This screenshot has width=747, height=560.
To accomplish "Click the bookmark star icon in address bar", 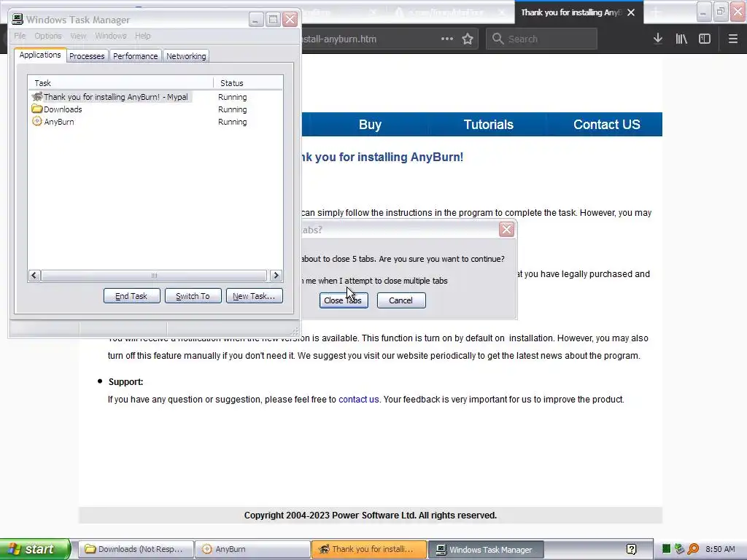I will coord(468,39).
